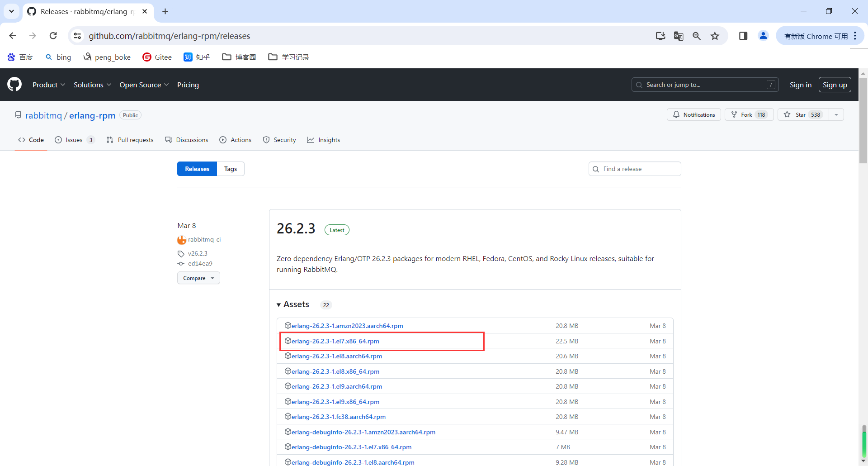Download erlang-26.2.3-1.el7.x86_64.rpm

pyautogui.click(x=335, y=341)
